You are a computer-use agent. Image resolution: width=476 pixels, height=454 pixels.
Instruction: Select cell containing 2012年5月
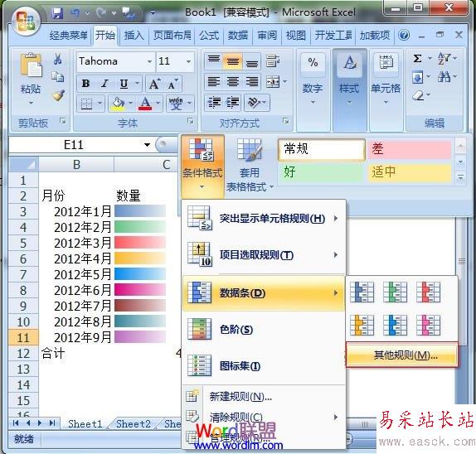point(76,274)
